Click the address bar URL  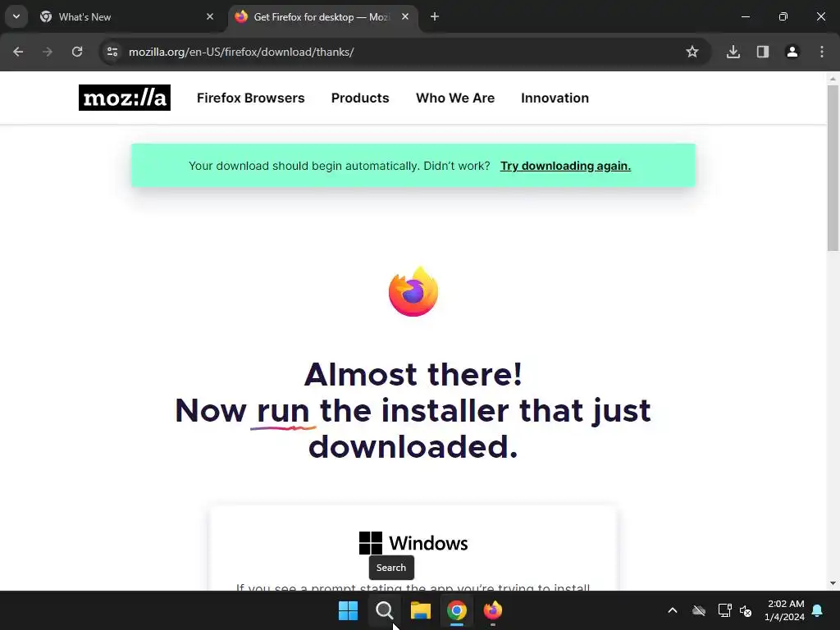(241, 52)
